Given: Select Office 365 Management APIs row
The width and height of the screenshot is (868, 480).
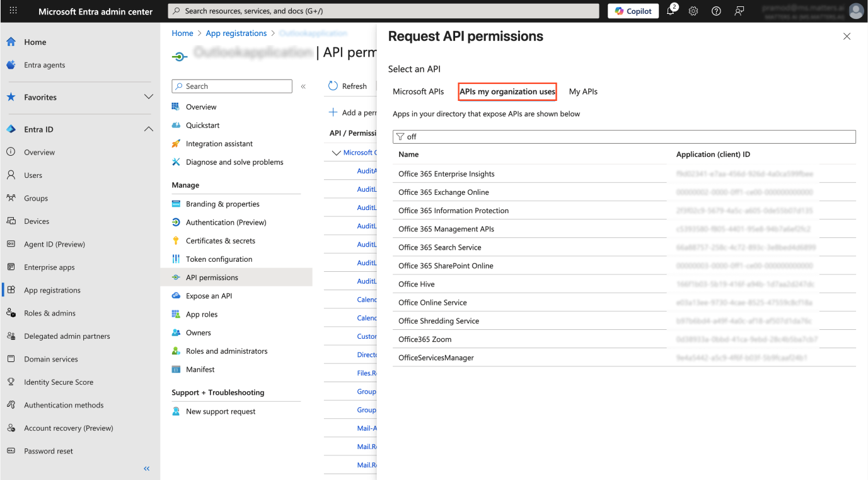Looking at the screenshot, I should (624, 229).
